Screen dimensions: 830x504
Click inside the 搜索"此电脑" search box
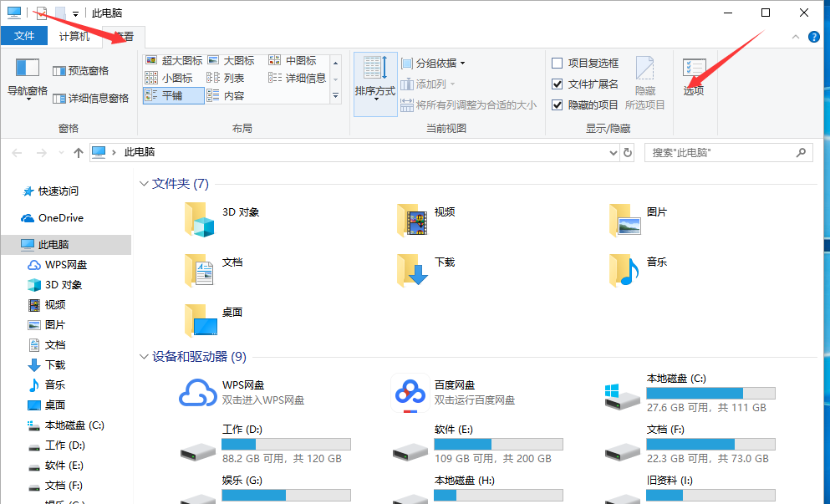pyautogui.click(x=723, y=152)
